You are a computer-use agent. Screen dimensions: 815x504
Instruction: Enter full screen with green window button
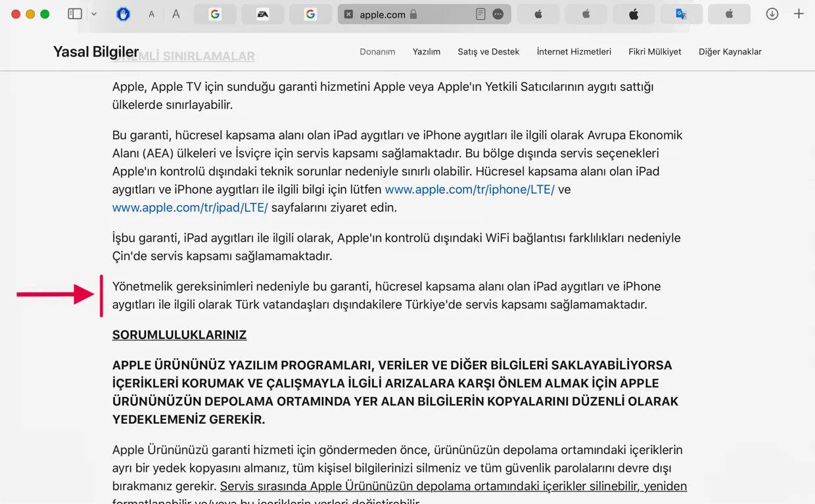coord(45,14)
